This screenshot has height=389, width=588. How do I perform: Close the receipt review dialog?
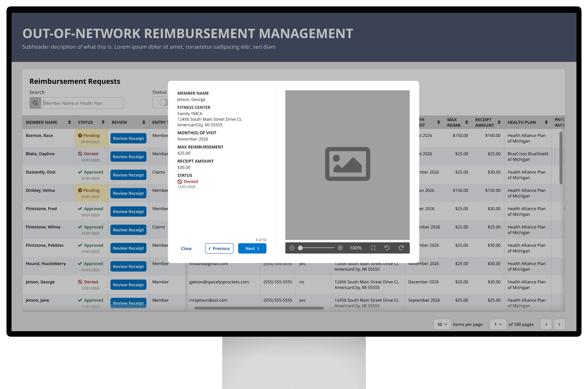tap(186, 248)
